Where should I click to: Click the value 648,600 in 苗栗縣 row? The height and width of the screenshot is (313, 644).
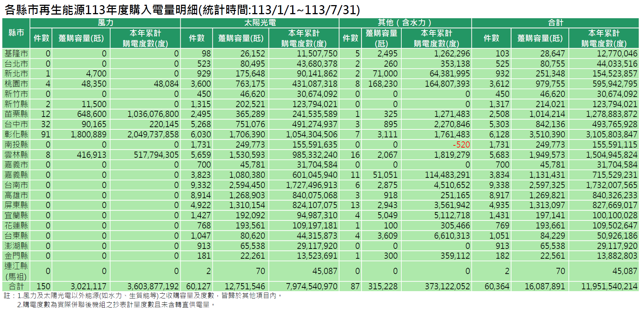(92, 114)
